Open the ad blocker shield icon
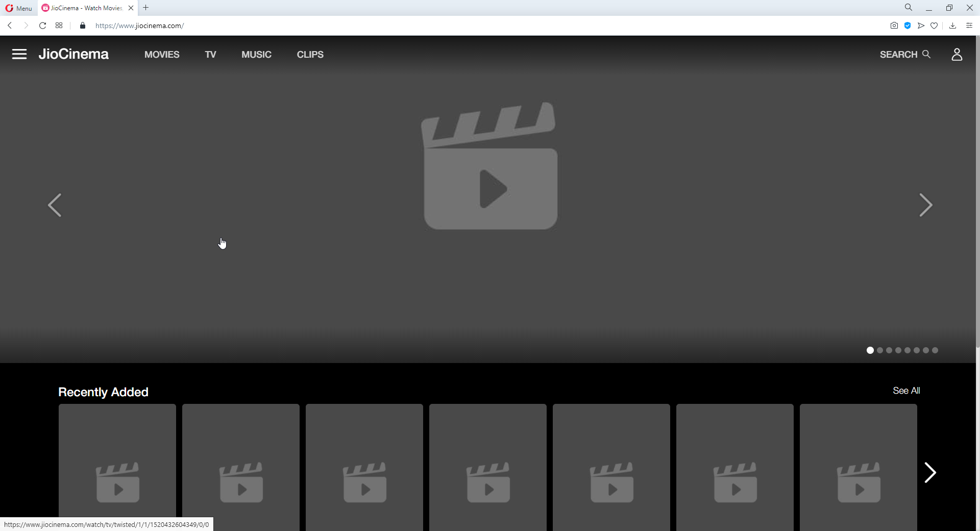Image resolution: width=980 pixels, height=531 pixels. [908, 26]
